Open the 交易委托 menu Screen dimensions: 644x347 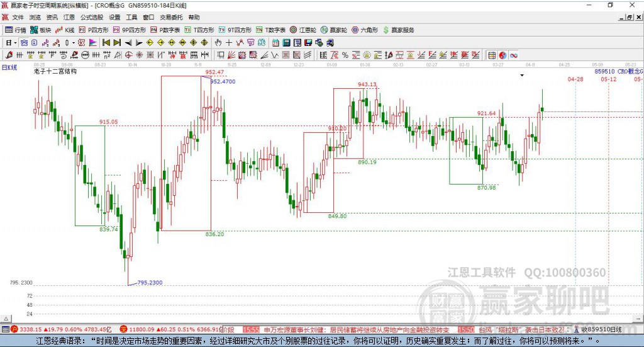point(171,17)
